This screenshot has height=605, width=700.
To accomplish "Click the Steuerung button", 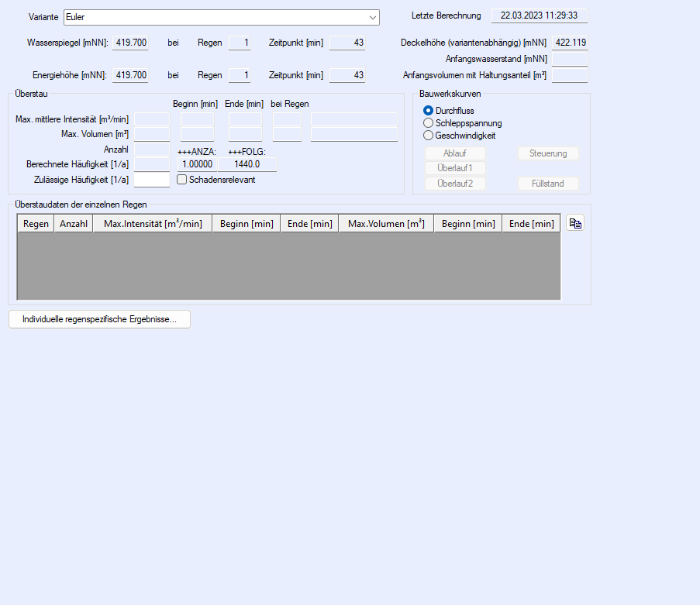I will point(548,153).
